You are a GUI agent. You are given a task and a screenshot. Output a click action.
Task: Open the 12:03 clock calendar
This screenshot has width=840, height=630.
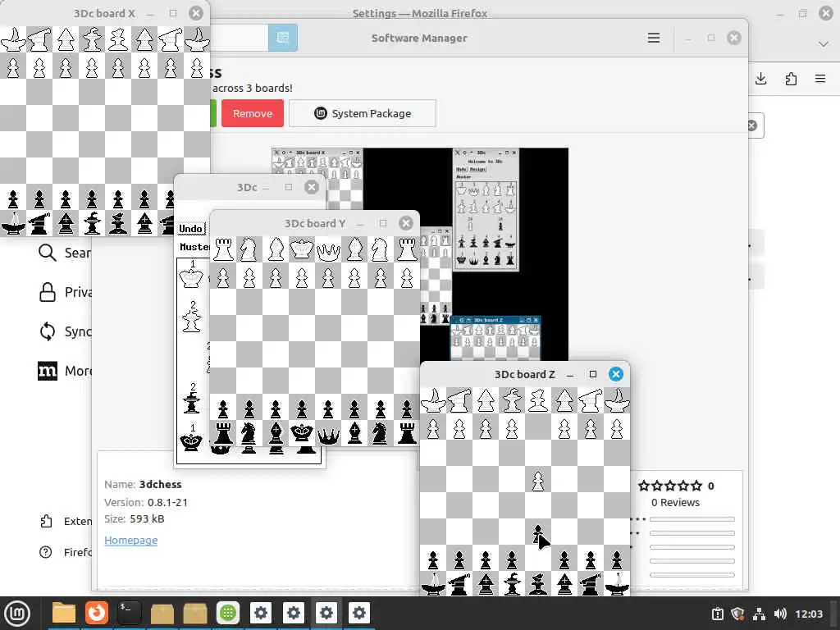pos(808,614)
